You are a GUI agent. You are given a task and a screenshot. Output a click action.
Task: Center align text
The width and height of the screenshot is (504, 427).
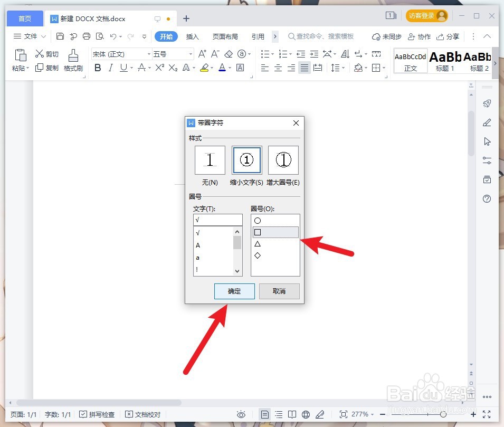(x=278, y=68)
